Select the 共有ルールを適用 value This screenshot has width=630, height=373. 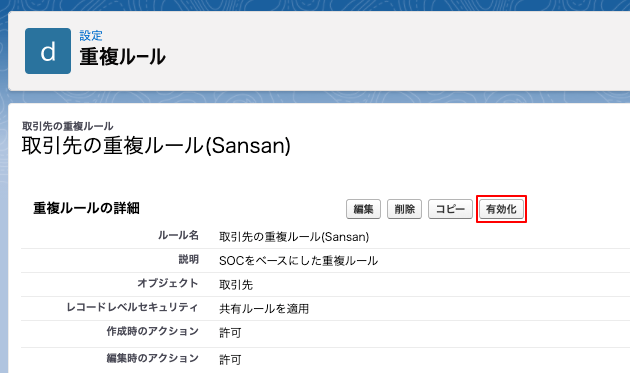[264, 309]
